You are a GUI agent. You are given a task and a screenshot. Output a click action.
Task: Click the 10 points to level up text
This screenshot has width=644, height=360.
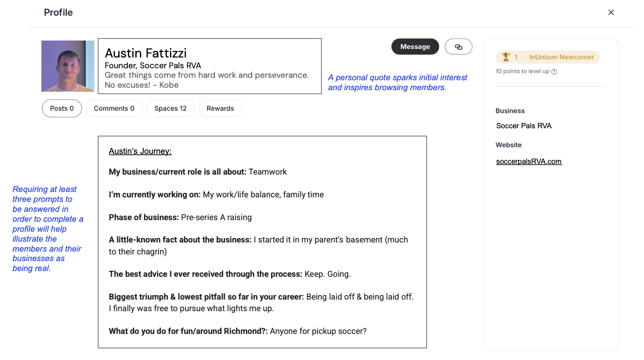tap(522, 71)
